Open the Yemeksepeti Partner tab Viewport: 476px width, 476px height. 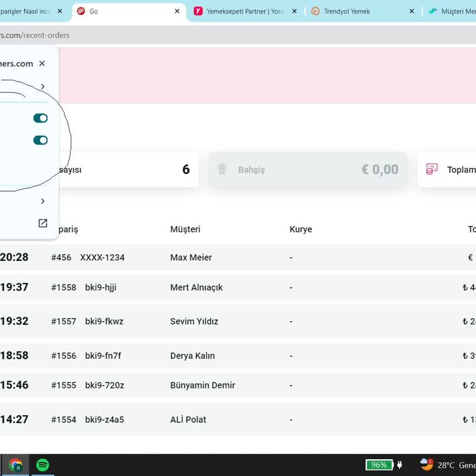click(245, 12)
